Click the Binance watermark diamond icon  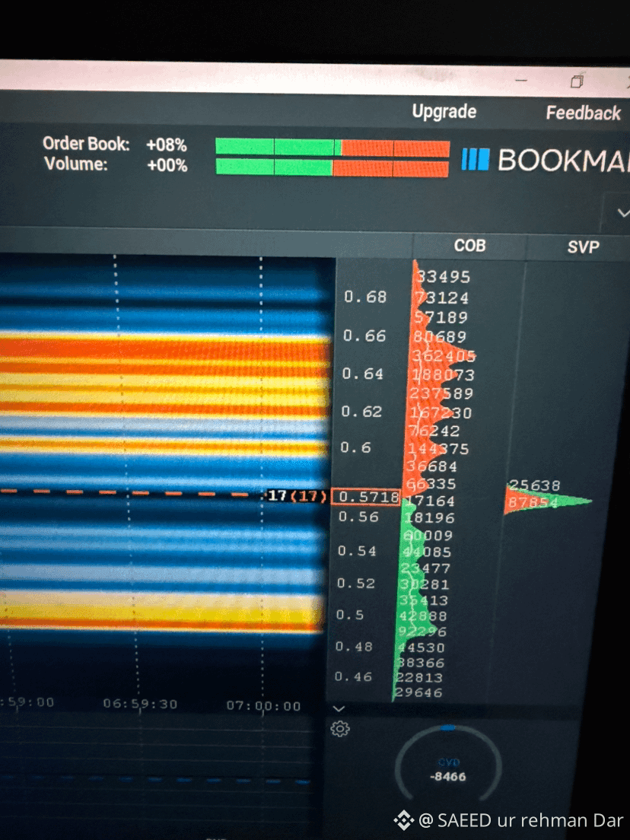coord(403,819)
